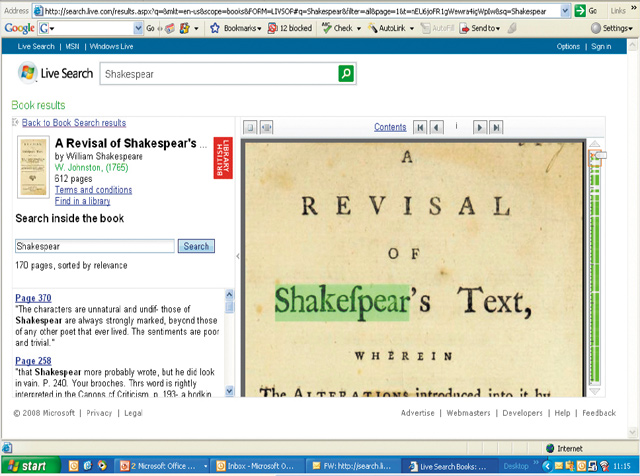The height and width of the screenshot is (476, 640).
Task: Click the page position slider handle by book
Action: 600,155
